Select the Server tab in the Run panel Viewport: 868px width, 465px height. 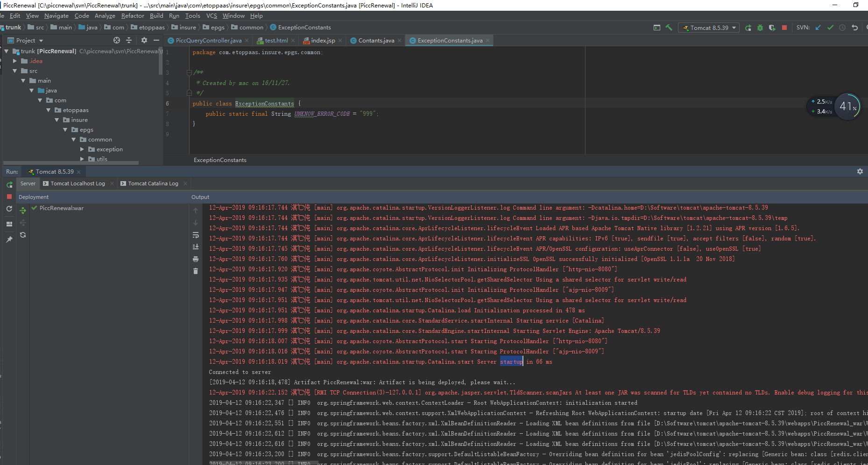coord(28,183)
